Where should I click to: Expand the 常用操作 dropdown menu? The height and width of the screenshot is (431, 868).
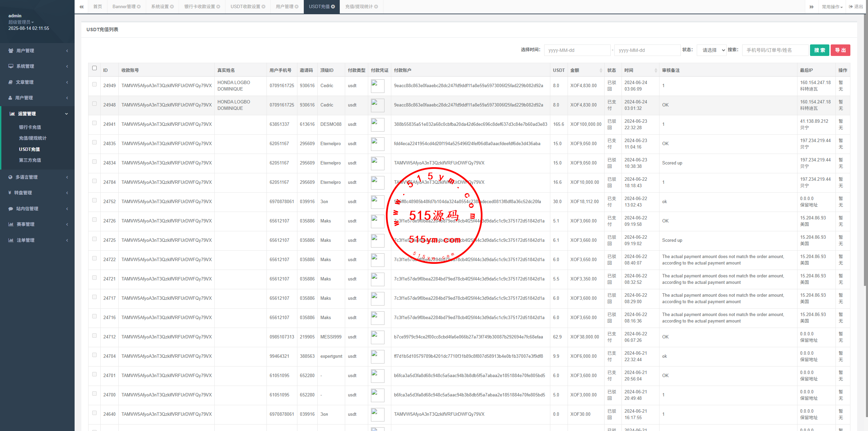[832, 7]
